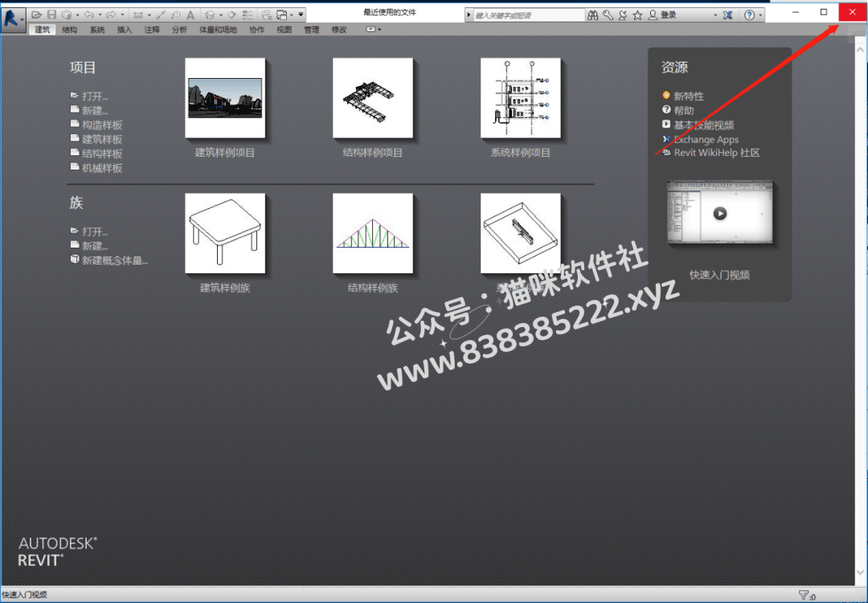Screen dimensions: 868x603
Task: Open the Customize Quick Access Toolbar dropdown
Action: pos(301,14)
